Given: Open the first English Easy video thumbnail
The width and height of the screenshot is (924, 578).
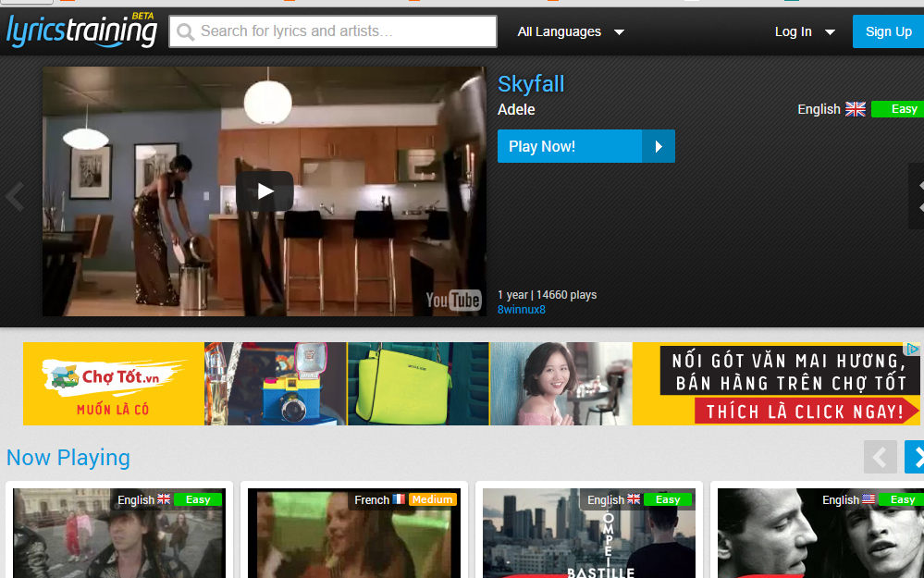Looking at the screenshot, I should 119,534.
